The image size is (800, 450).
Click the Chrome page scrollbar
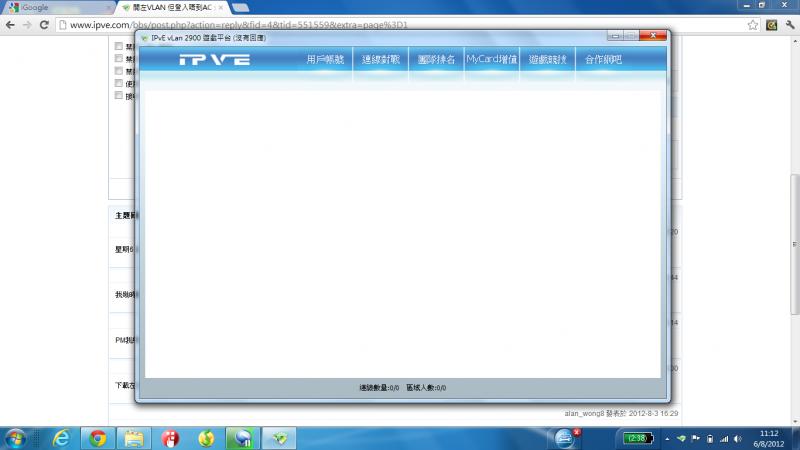(x=795, y=245)
